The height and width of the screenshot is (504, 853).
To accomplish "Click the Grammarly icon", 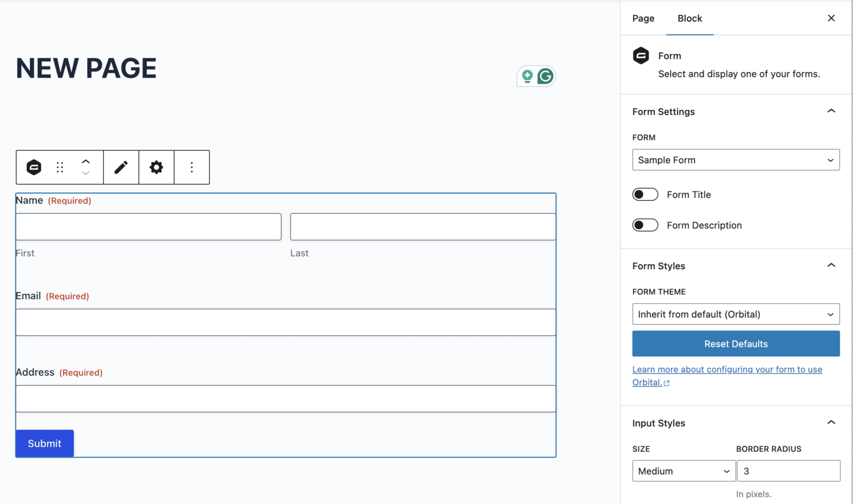I will click(545, 76).
